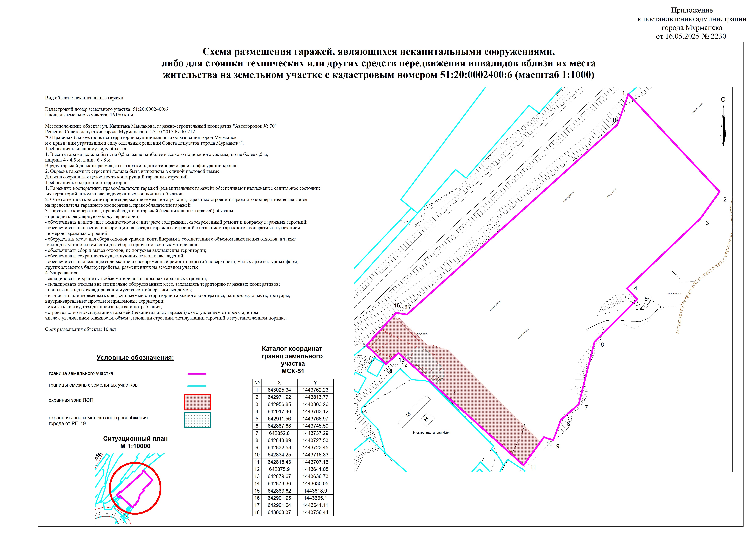Click the КТП-15 label inside the shaded zone
Viewport: 756px width, 535px height.
point(438,379)
